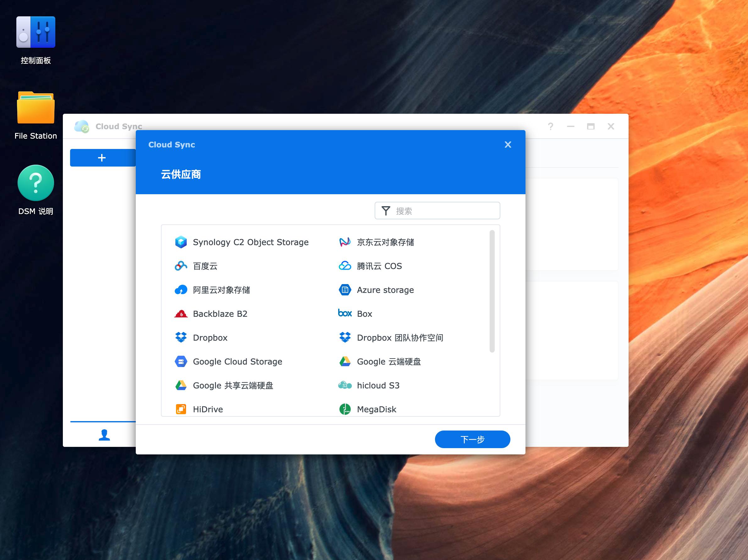Click the provider list scrollbar
Screen dimensions: 748x560
[492, 291]
